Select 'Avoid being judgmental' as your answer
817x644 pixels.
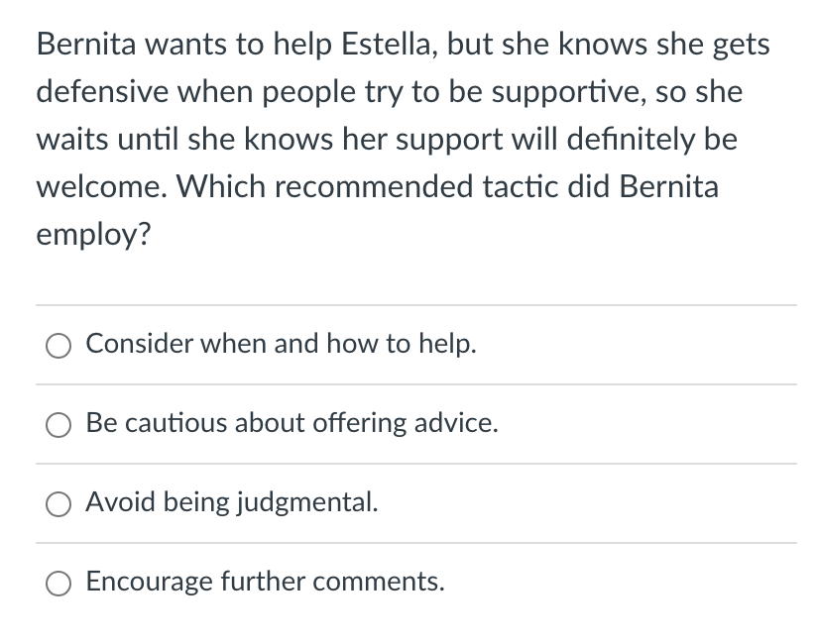coord(58,504)
